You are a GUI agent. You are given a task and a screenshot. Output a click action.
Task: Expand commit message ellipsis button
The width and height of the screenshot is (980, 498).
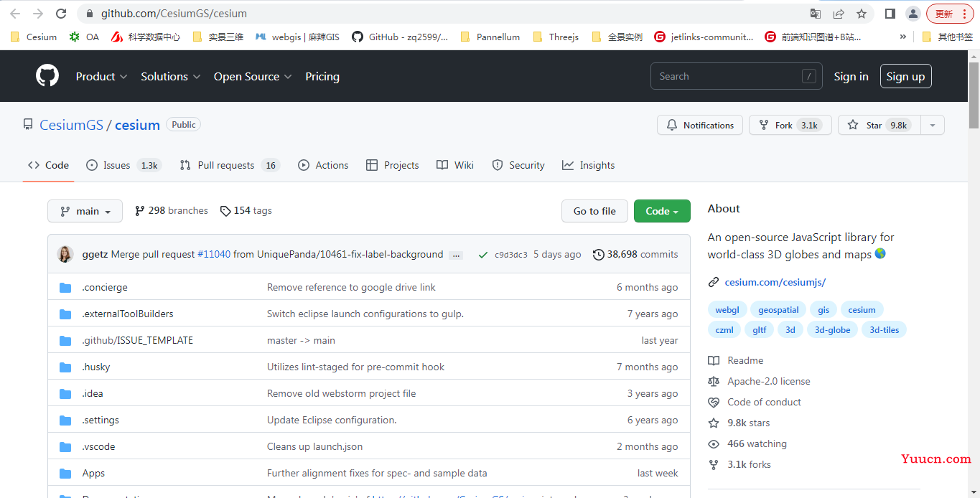456,255
